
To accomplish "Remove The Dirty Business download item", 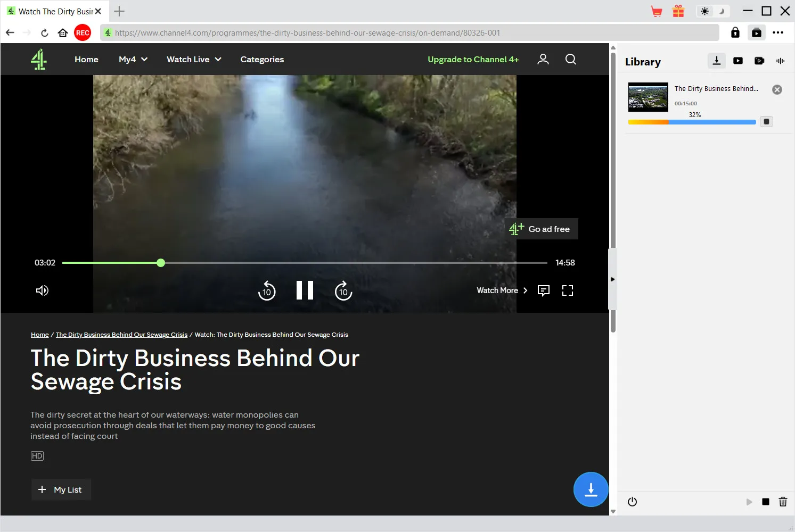I will pyautogui.click(x=777, y=89).
